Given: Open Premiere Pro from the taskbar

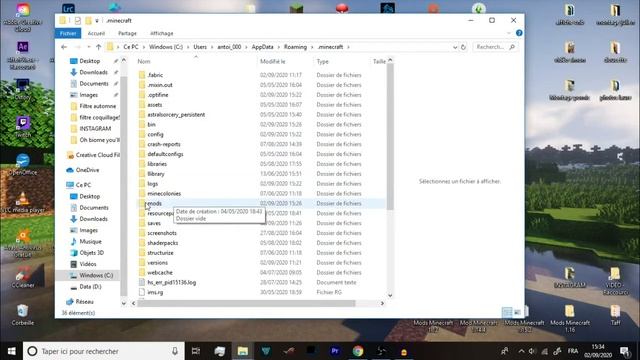Looking at the screenshot, I should 335,351.
